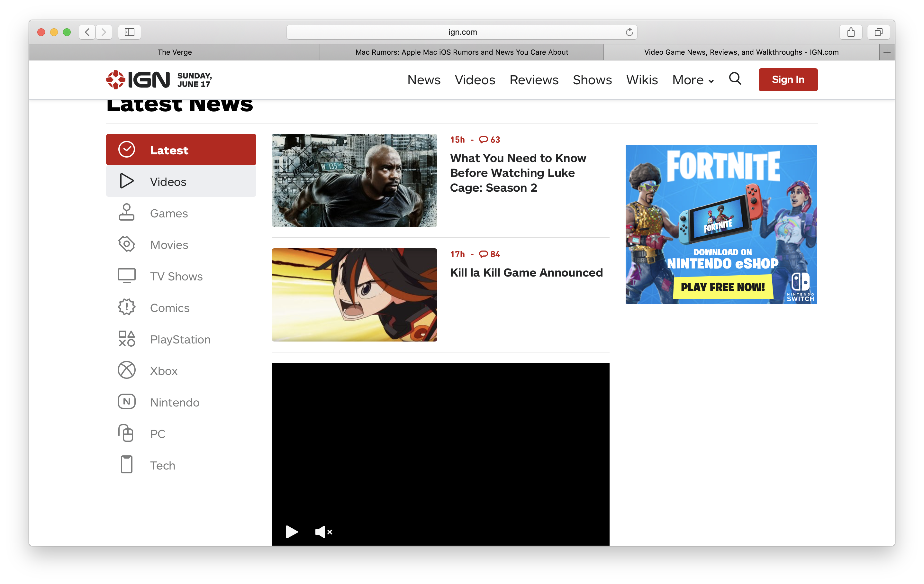
Task: Click the Videos play triangle sidebar icon
Action: click(x=127, y=181)
